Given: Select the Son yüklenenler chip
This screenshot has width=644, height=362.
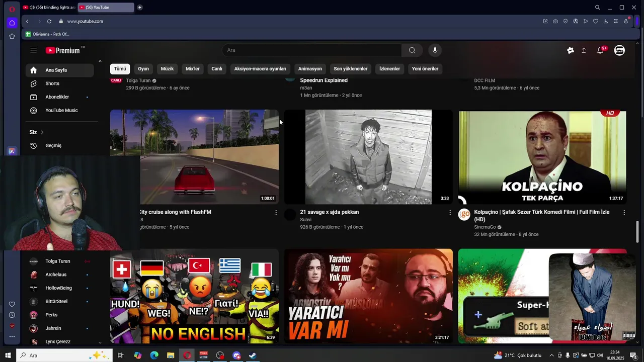Looking at the screenshot, I should click(x=351, y=69).
